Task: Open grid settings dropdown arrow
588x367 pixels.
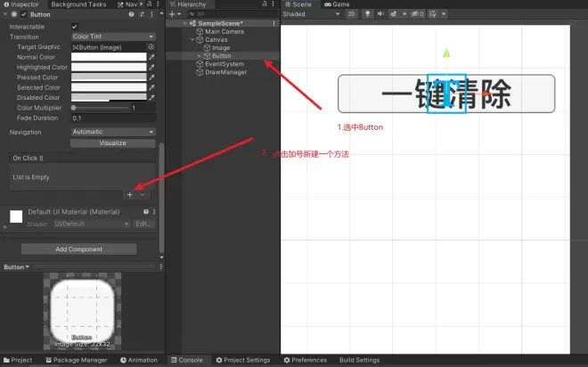Action: tap(444, 14)
